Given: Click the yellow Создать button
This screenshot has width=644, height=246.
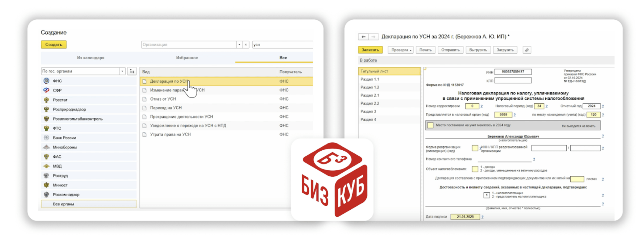Looking at the screenshot, I should tap(54, 45).
